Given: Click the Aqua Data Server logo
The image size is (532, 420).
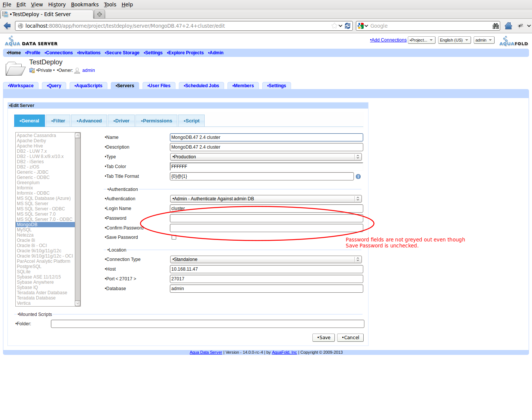Looking at the screenshot, I should tap(31, 41).
